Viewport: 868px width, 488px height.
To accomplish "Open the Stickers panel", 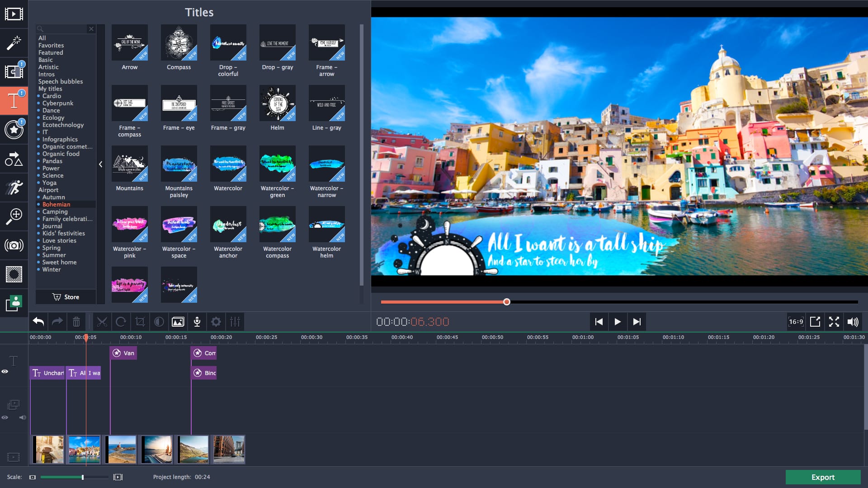I will tap(14, 130).
